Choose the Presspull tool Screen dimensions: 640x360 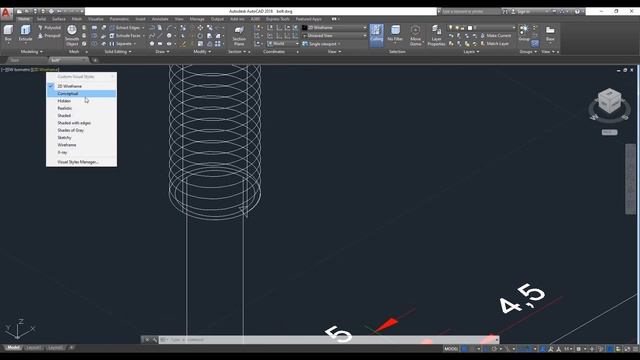(49, 36)
